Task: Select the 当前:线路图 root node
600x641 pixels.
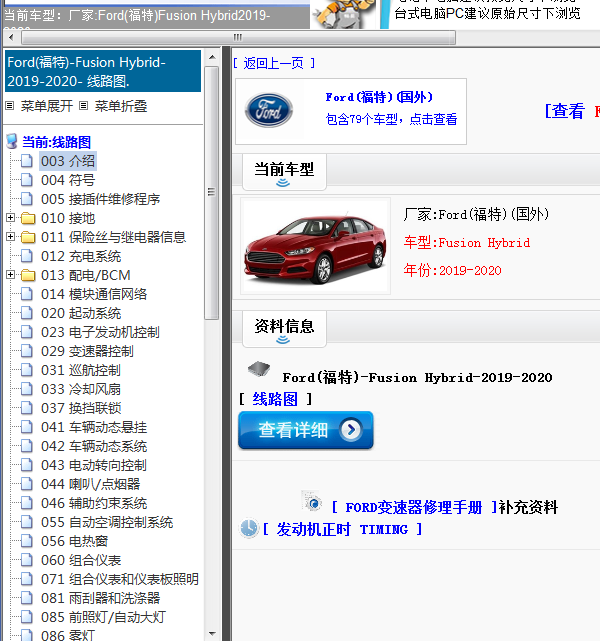Action: coord(56,142)
